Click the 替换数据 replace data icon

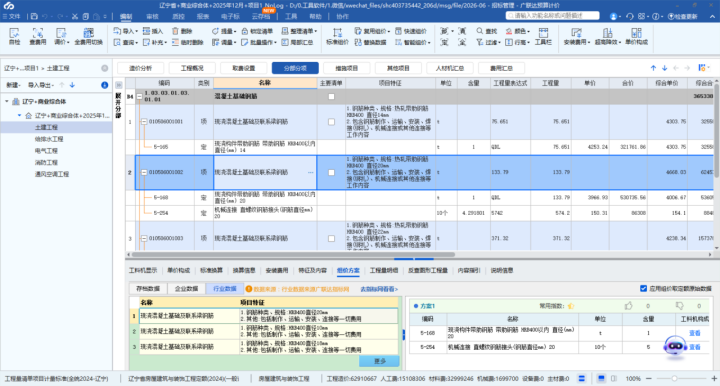(370, 42)
